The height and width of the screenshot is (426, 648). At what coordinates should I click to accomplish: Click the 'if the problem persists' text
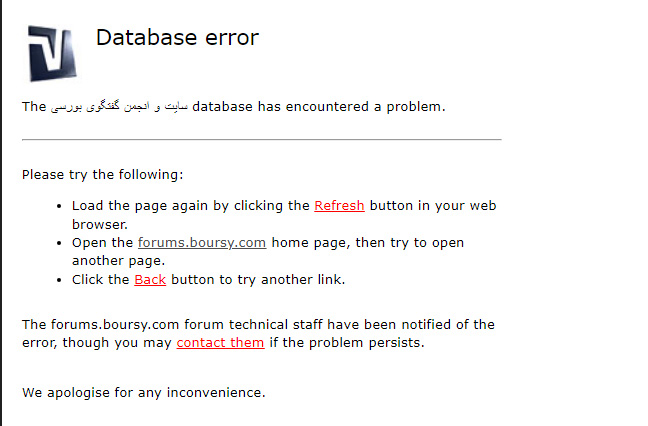click(347, 343)
